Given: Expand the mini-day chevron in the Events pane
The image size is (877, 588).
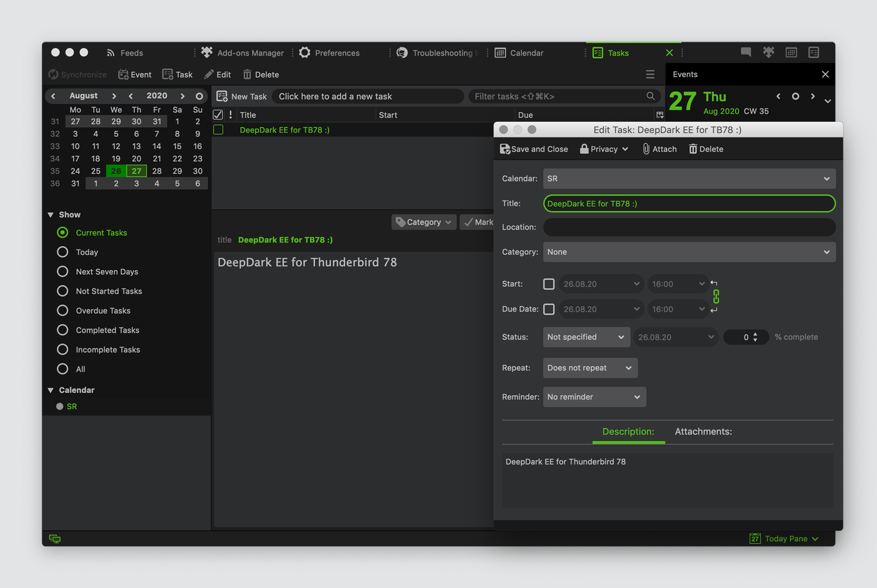Looking at the screenshot, I should pyautogui.click(x=828, y=101).
